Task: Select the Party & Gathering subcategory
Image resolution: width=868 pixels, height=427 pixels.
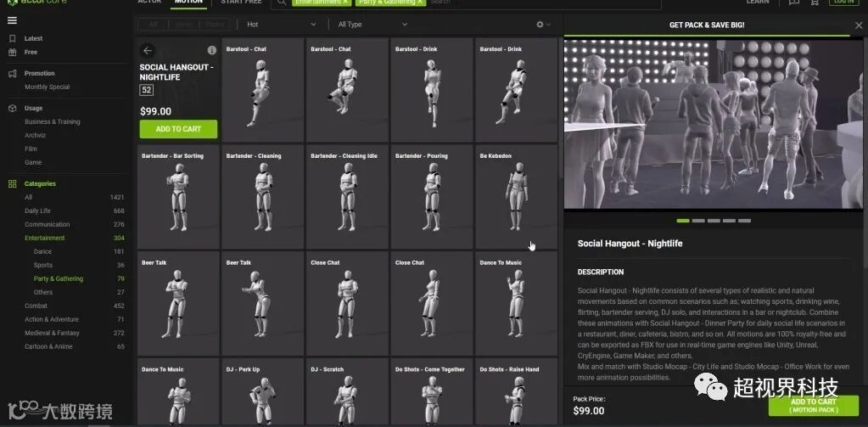Action: (x=59, y=278)
